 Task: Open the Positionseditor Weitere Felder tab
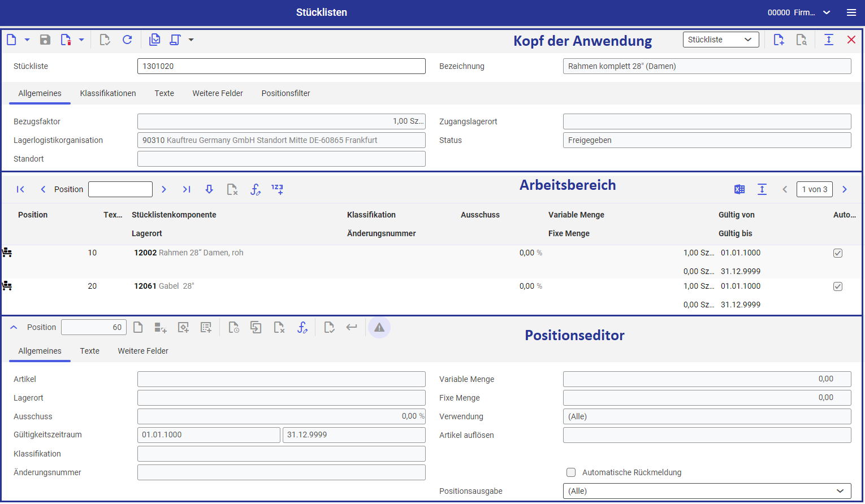click(143, 351)
